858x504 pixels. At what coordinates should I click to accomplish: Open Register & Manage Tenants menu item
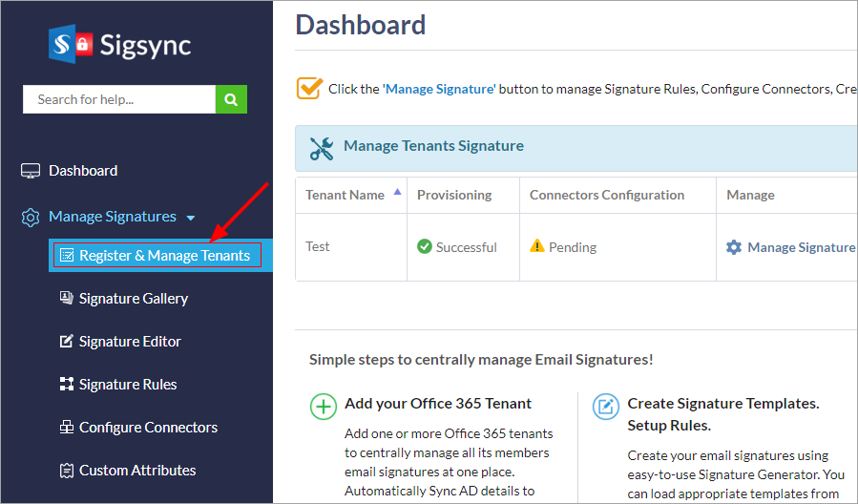(x=164, y=256)
